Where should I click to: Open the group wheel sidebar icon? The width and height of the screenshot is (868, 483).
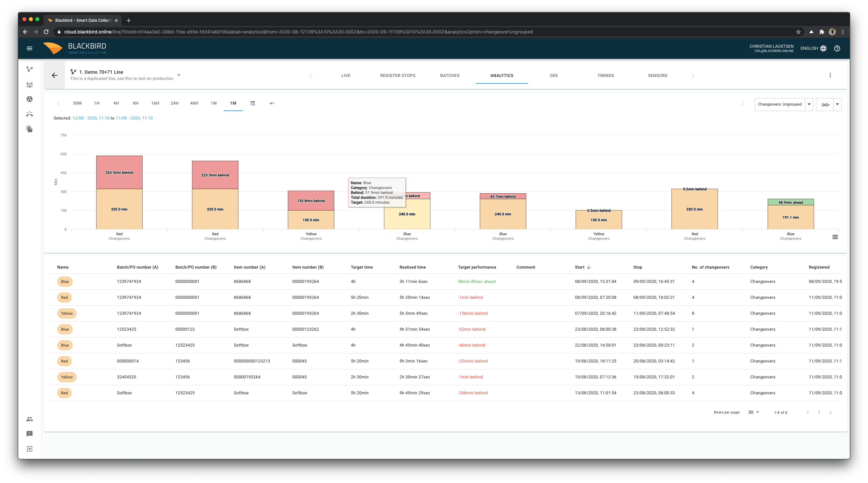pos(30,99)
